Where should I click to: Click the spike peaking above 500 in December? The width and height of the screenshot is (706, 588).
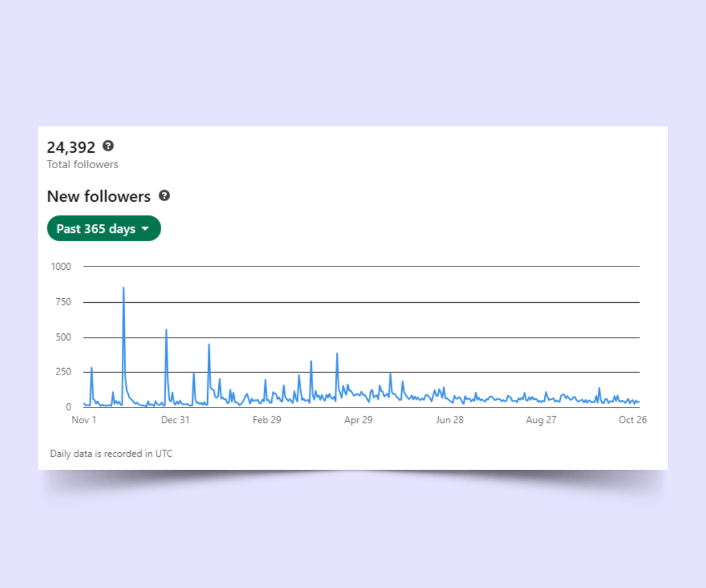(x=166, y=329)
